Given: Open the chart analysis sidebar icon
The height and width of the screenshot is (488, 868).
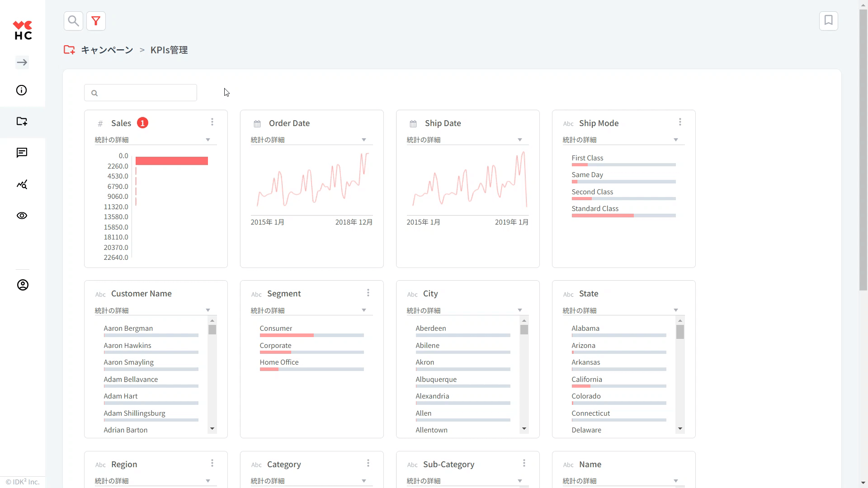Looking at the screenshot, I should coord(22,184).
